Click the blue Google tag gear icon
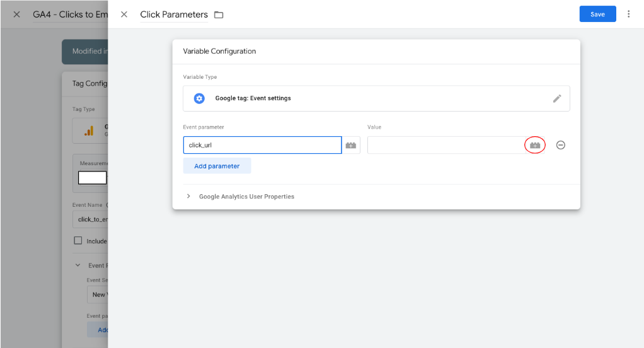The height and width of the screenshot is (348, 644). 199,98
